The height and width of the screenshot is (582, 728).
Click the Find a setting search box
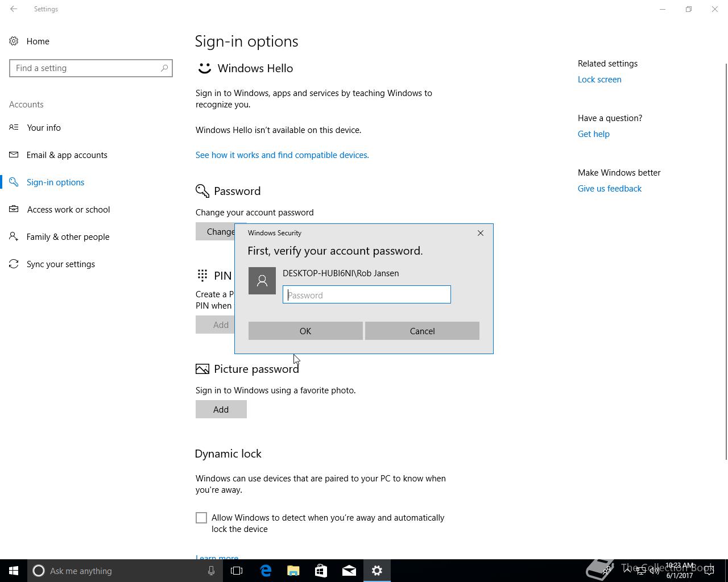click(91, 68)
